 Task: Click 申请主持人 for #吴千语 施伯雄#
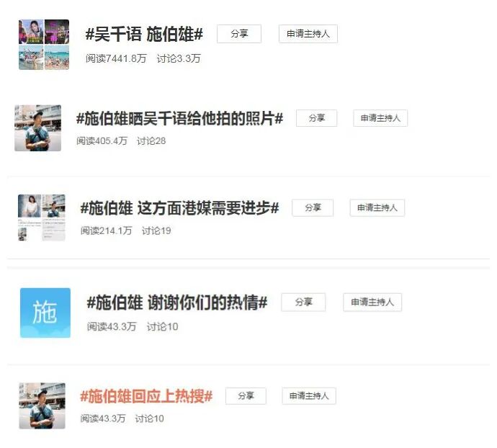pyautogui.click(x=308, y=34)
